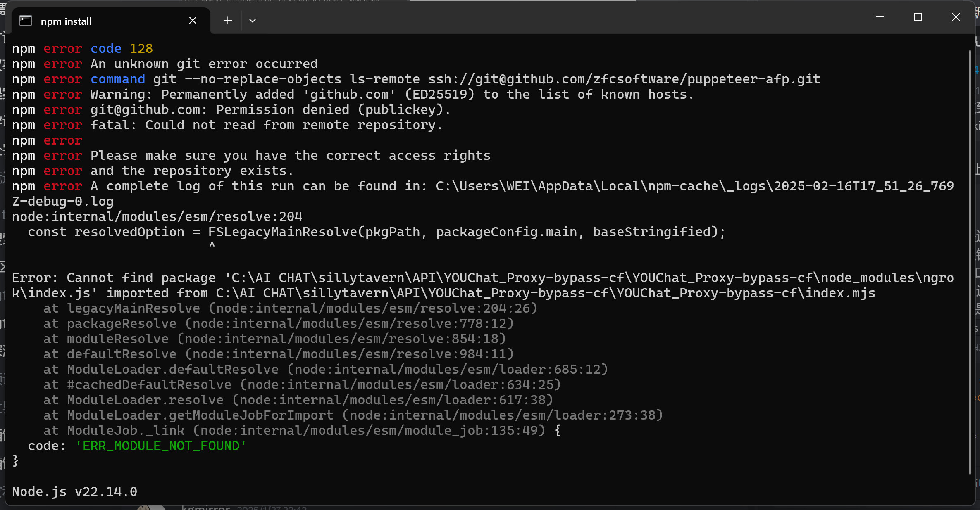
Task: Click the terminal icon on the npm install tab
Action: (x=26, y=21)
